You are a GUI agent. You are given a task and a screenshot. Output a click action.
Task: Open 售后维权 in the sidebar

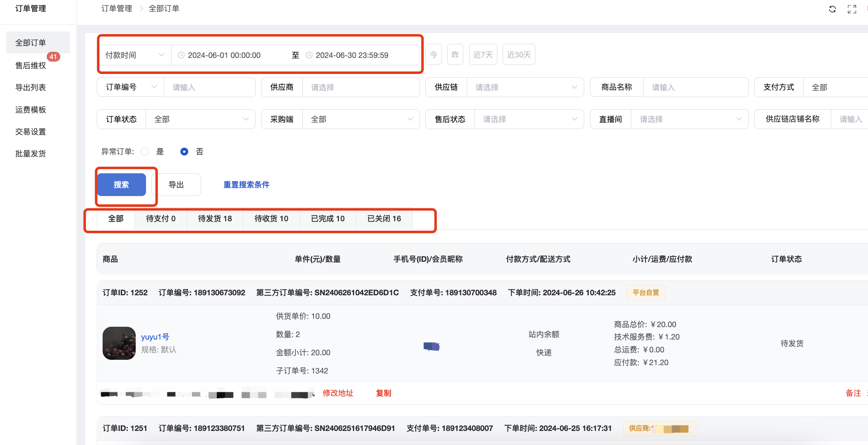coord(31,65)
